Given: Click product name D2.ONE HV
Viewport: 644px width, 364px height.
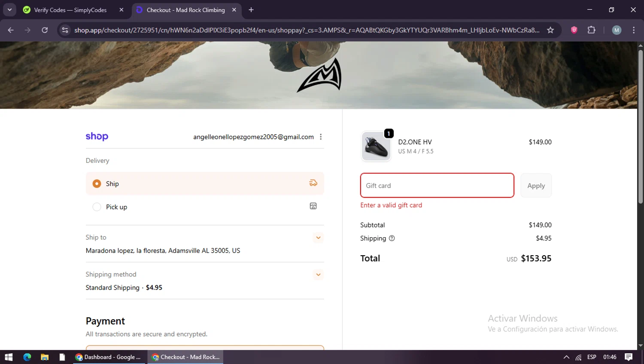Looking at the screenshot, I should point(415,142).
